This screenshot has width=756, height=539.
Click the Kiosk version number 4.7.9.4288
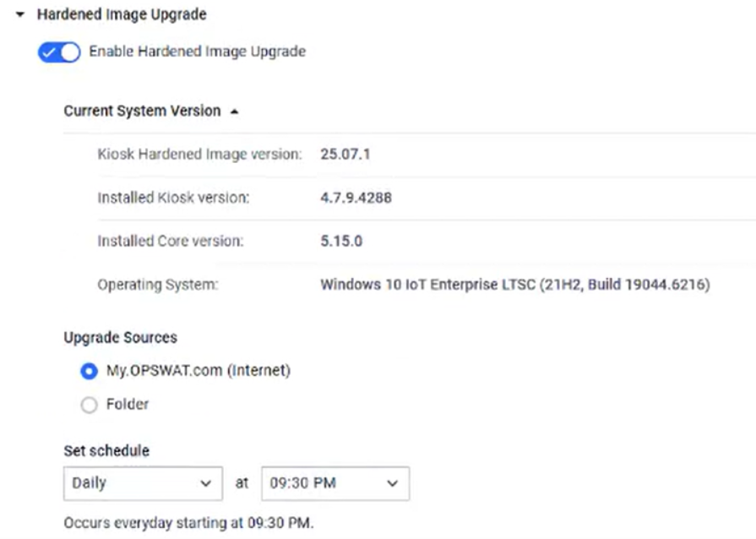[x=356, y=198]
